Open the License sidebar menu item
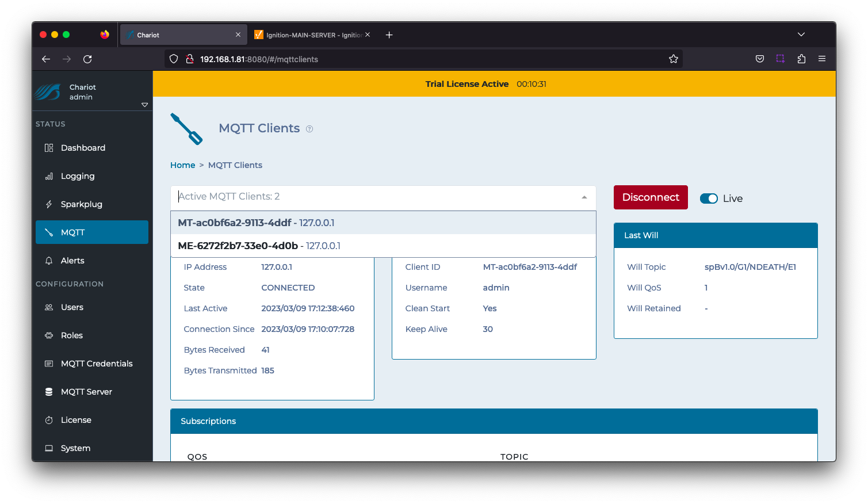This screenshot has height=504, width=868. 92,420
